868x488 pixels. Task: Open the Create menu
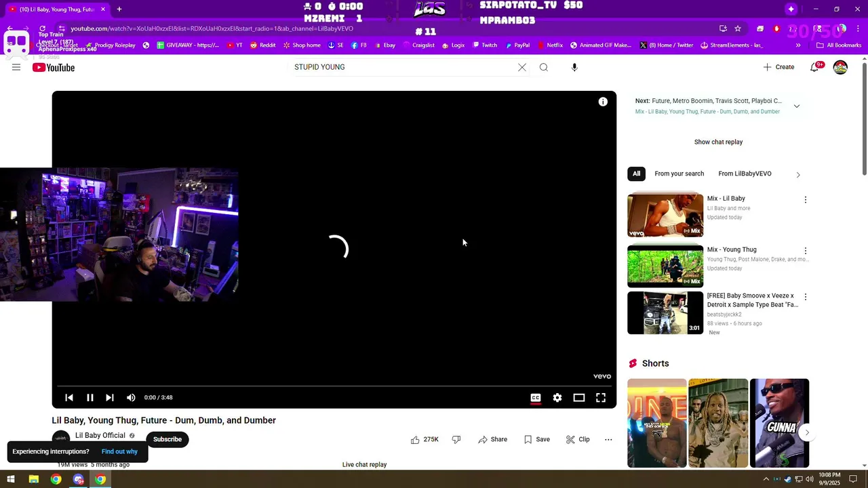(778, 67)
